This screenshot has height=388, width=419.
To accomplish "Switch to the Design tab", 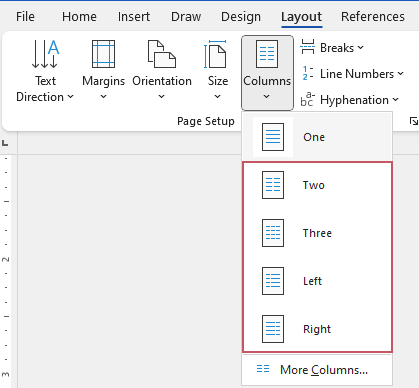I will point(241,17).
